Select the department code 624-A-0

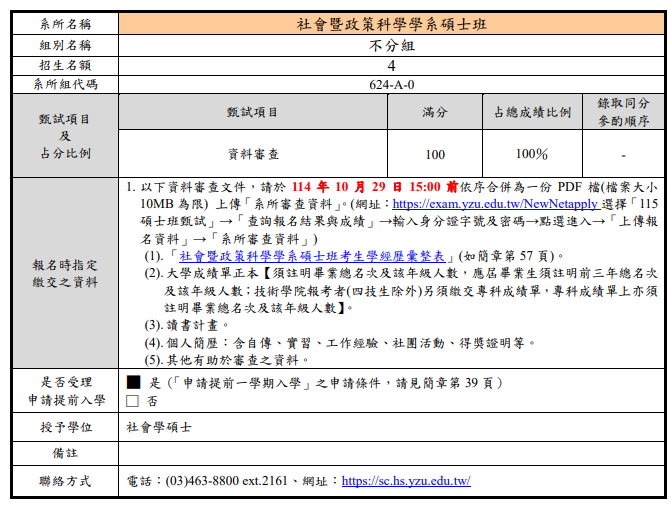(391, 85)
